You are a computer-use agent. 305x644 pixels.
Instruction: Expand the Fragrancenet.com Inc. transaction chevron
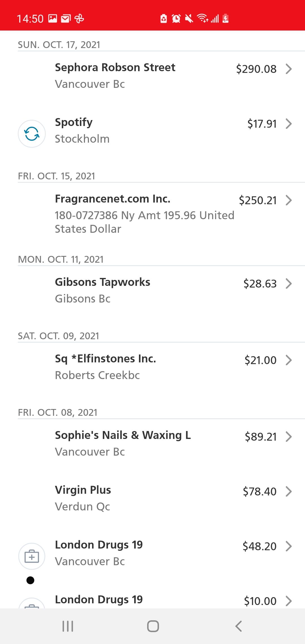click(x=289, y=201)
